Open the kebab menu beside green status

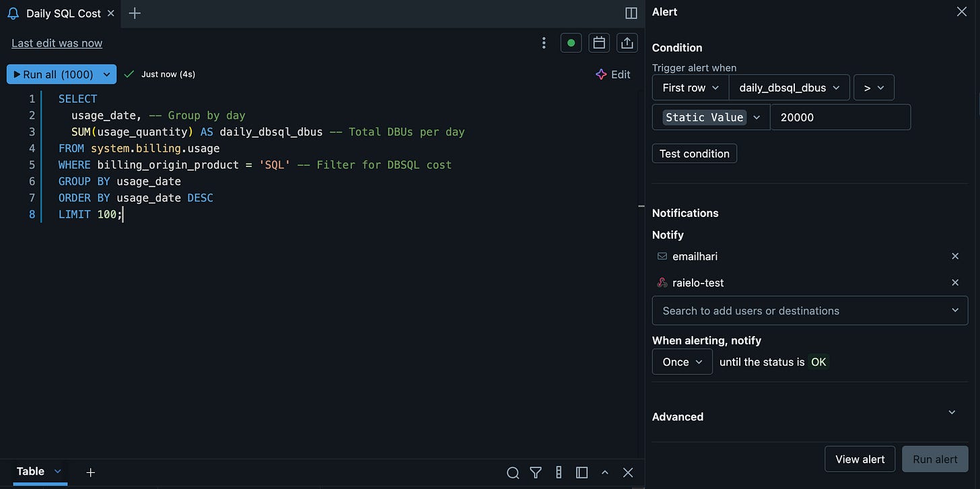[x=544, y=43]
